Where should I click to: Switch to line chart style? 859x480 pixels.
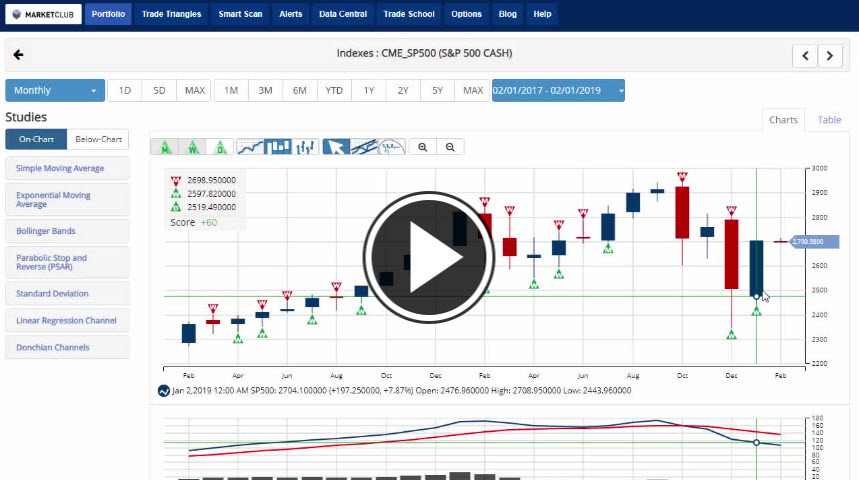pos(250,147)
